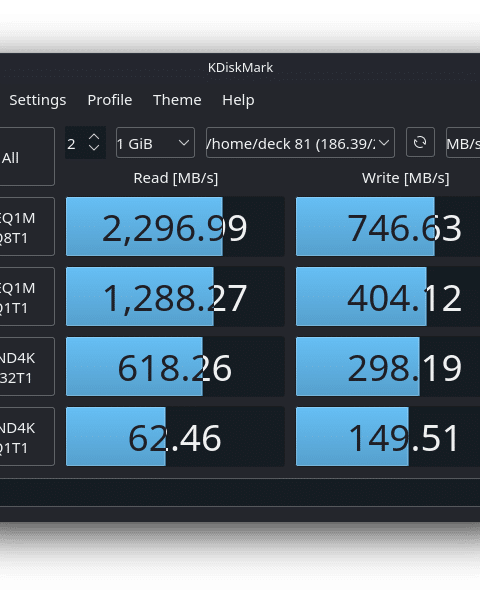
Task: Click the 2,296.99 read result bar
Action: [175, 227]
